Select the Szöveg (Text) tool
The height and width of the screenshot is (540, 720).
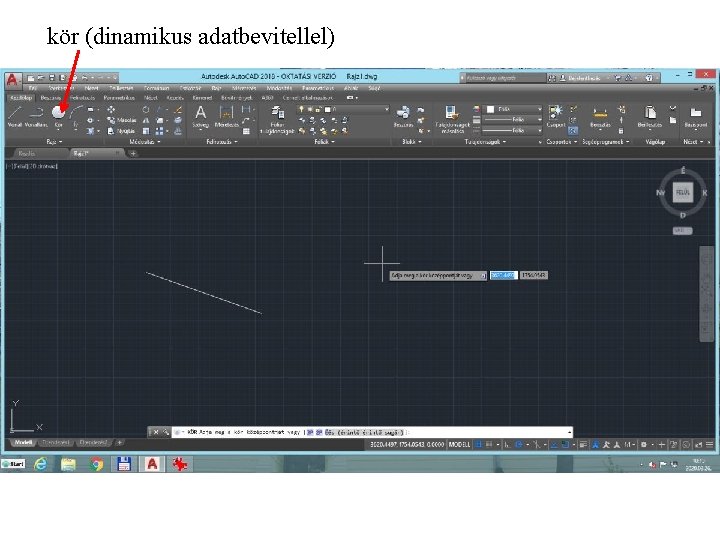click(x=200, y=116)
